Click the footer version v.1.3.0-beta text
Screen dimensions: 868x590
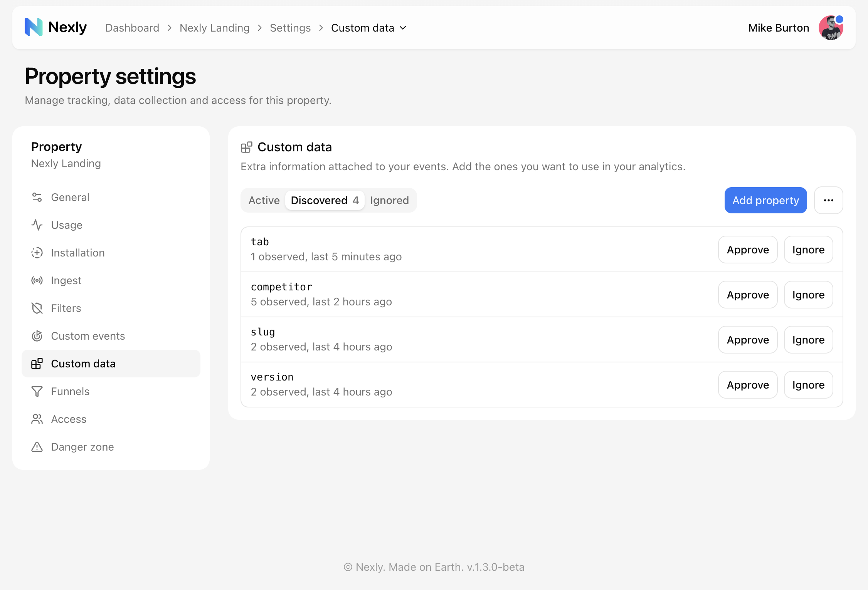click(496, 567)
